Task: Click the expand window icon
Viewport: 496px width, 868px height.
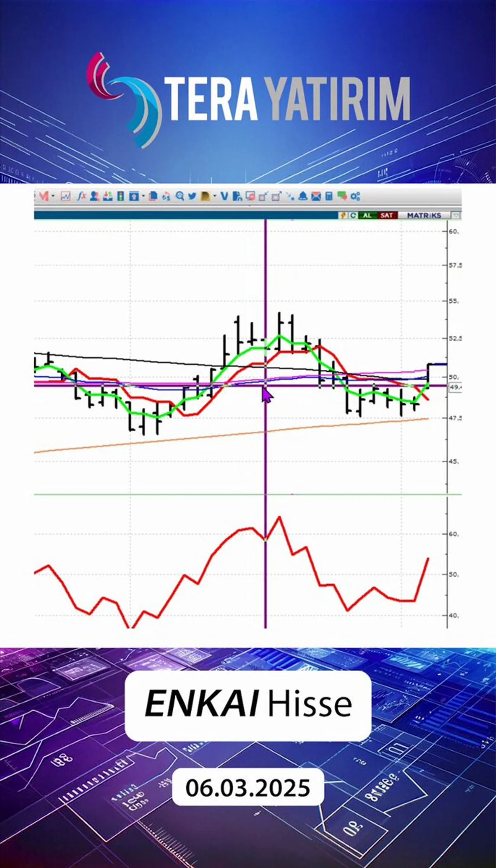Action: pyautogui.click(x=277, y=196)
